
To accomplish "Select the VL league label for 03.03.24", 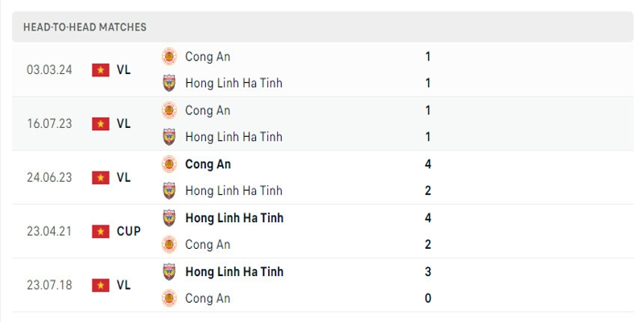I will tap(123, 70).
